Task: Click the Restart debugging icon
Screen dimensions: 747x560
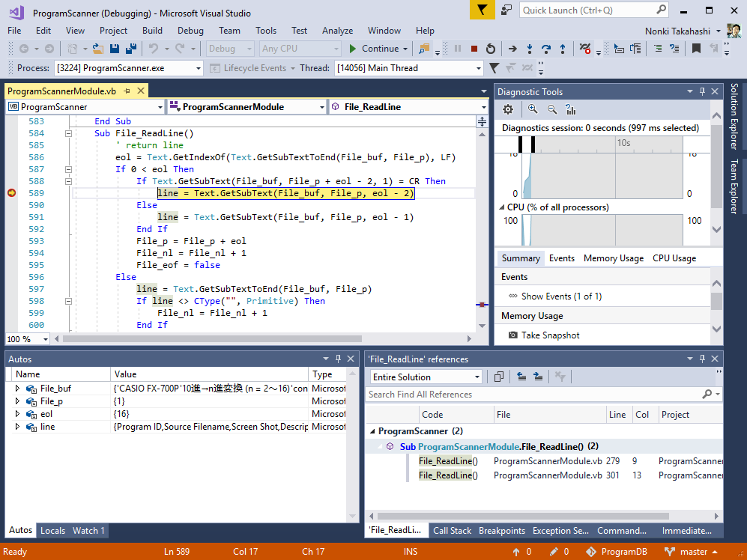Action: 490,49
